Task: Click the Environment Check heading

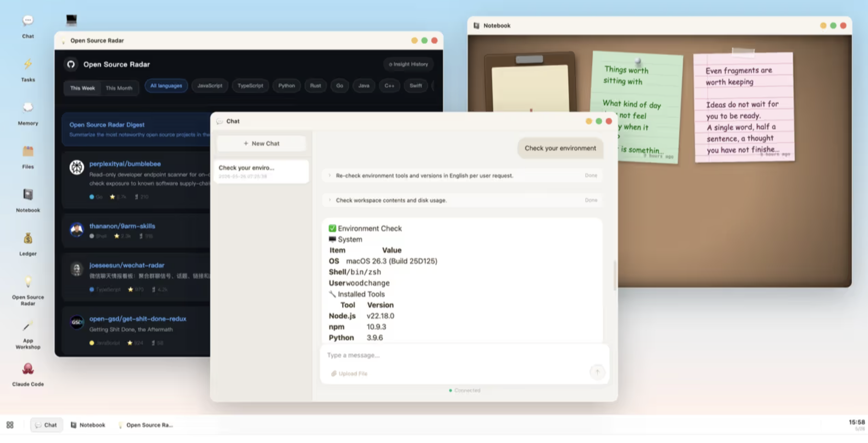Action: pyautogui.click(x=365, y=228)
